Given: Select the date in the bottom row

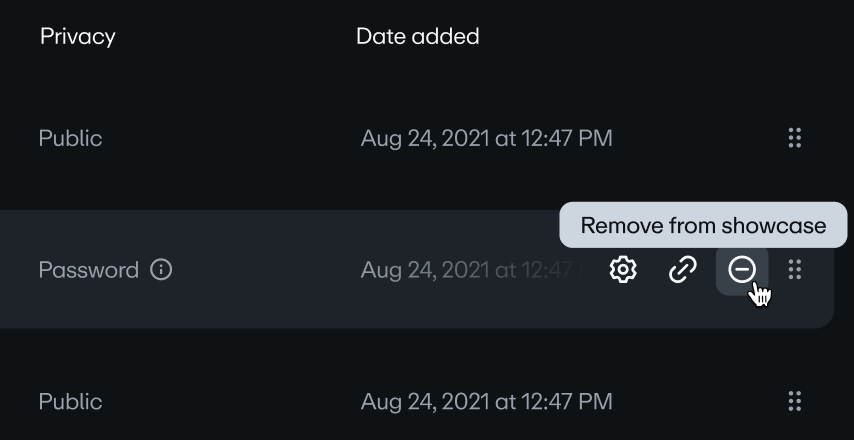Looking at the screenshot, I should 486,401.
